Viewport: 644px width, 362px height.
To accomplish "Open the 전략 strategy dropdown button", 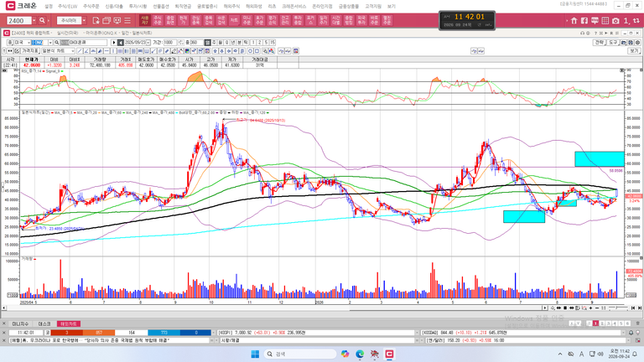I will [600, 42].
